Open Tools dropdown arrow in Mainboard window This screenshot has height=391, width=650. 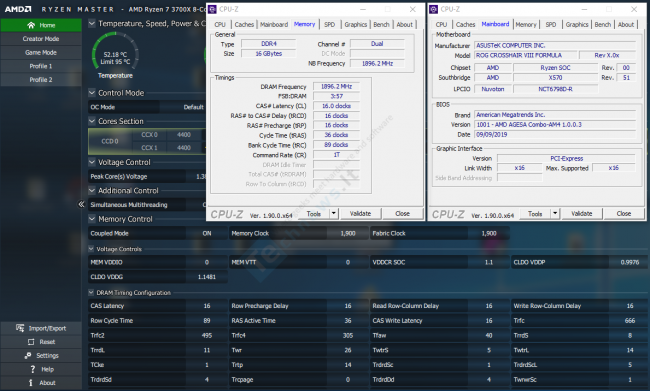(555, 214)
